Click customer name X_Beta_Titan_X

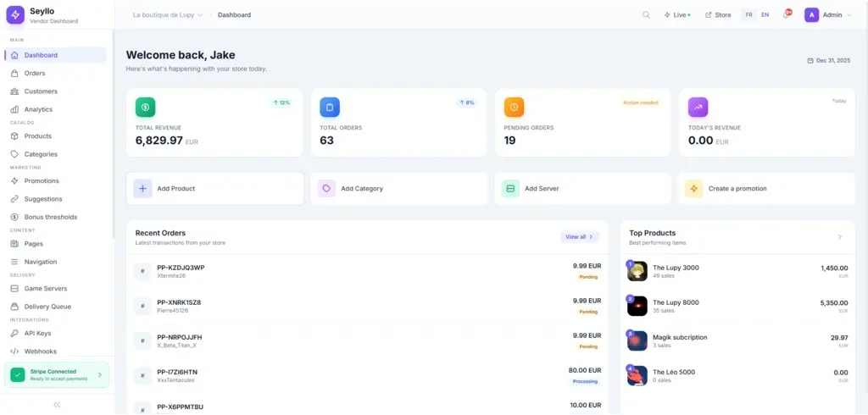coord(176,346)
